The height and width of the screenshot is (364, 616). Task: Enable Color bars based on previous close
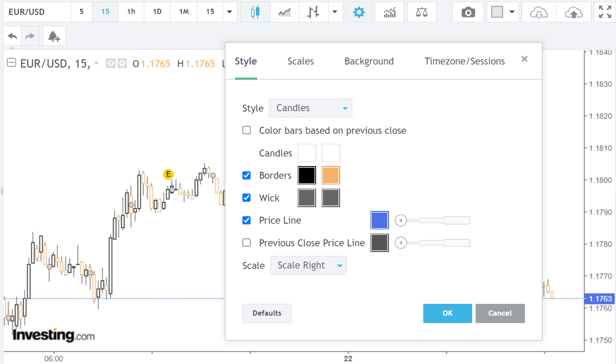(247, 130)
